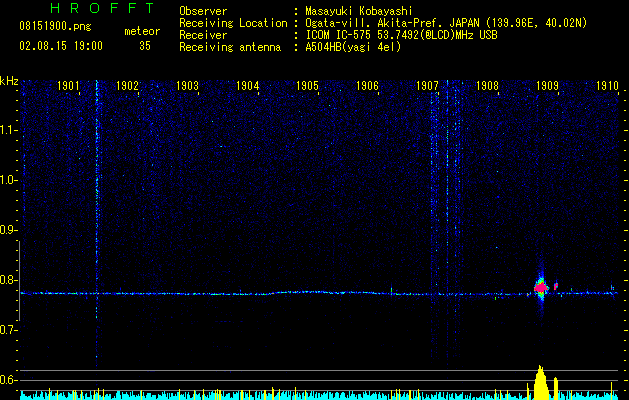The image size is (629, 400).
Task: Click the 1901 time marker
Action: pos(68,86)
